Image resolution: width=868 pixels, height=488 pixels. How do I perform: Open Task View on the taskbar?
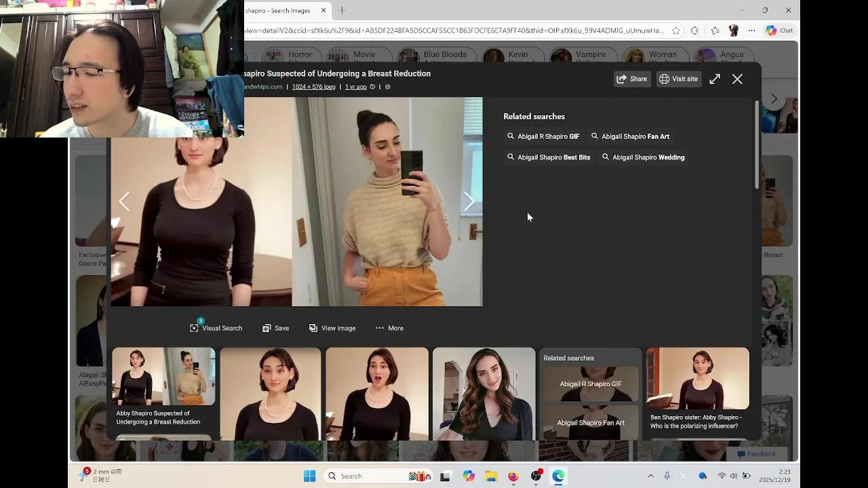(446, 476)
